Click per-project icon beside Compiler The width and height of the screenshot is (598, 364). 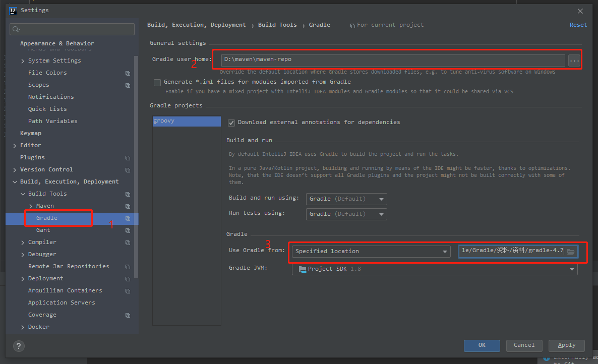(x=128, y=243)
